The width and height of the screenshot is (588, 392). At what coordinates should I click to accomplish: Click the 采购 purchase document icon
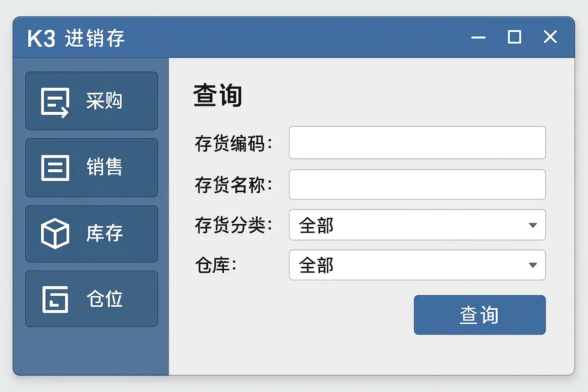(x=55, y=102)
